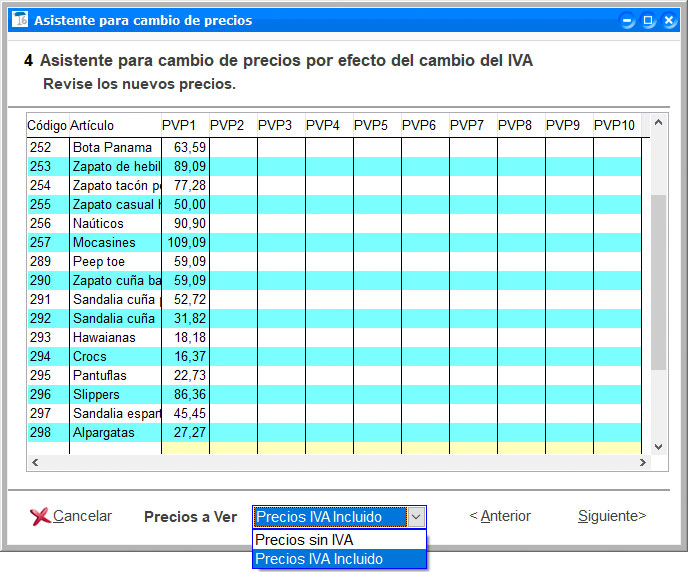688x572 pixels.
Task: Click the Cancelar button label
Action: coord(82,516)
